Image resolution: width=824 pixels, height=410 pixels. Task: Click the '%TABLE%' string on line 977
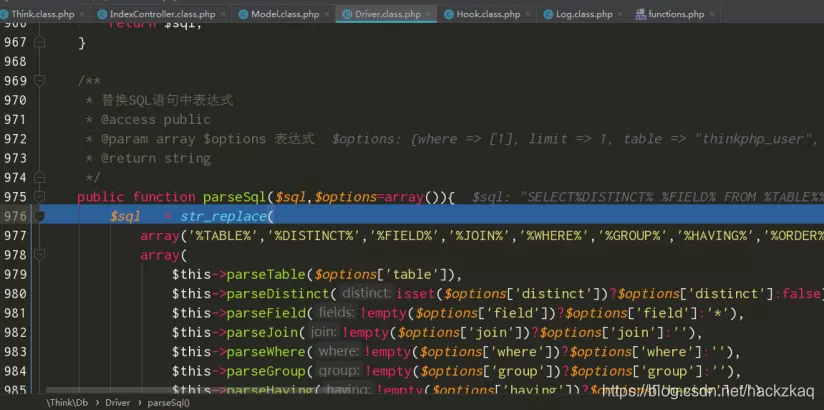[223, 236]
